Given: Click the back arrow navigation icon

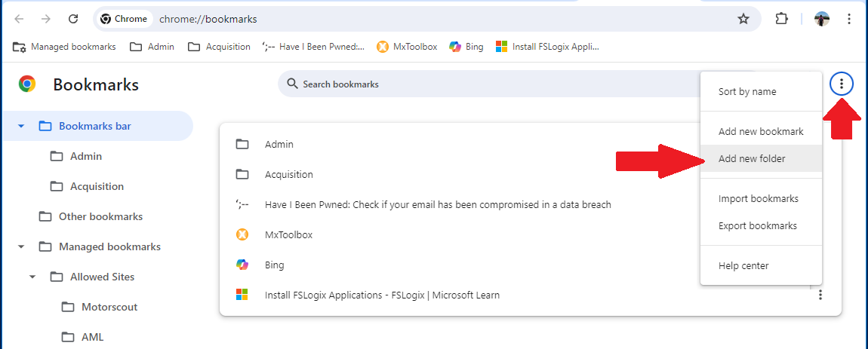Looking at the screenshot, I should 20,19.
